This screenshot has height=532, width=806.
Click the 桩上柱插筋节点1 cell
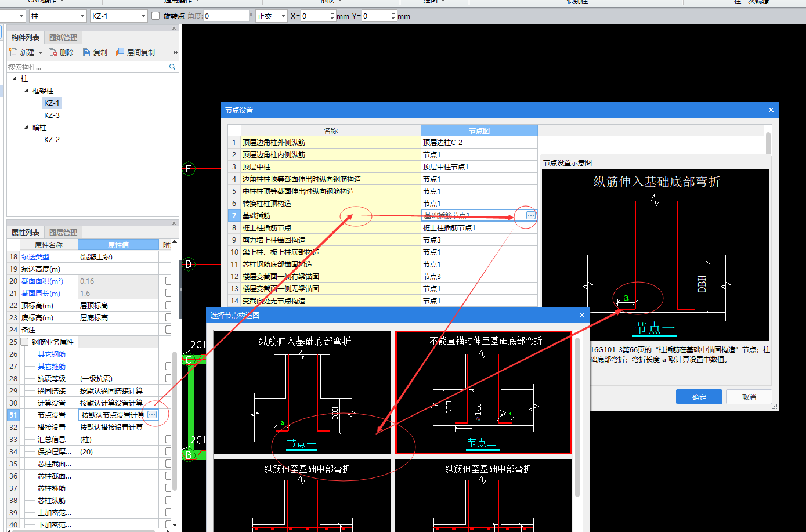479,227
